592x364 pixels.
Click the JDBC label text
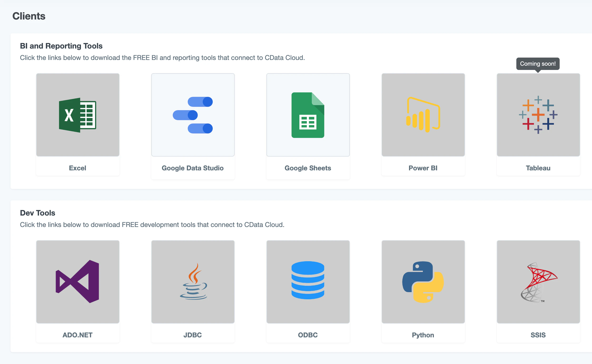192,335
